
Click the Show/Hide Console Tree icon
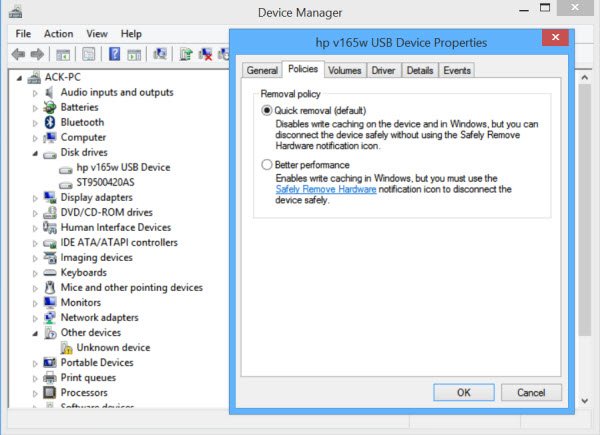tap(63, 55)
